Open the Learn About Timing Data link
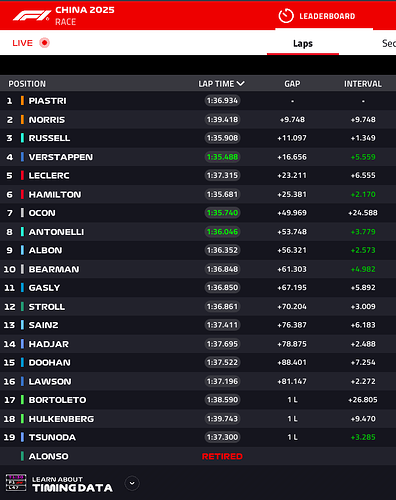Viewport: 396px width, 500px height. click(x=72, y=484)
